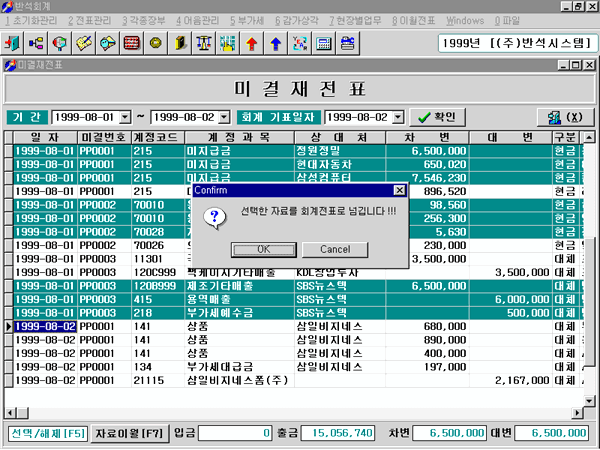Click the 1999년 [(주)반석시스템] company display
Viewport: 600px width, 450px height.
click(x=518, y=43)
